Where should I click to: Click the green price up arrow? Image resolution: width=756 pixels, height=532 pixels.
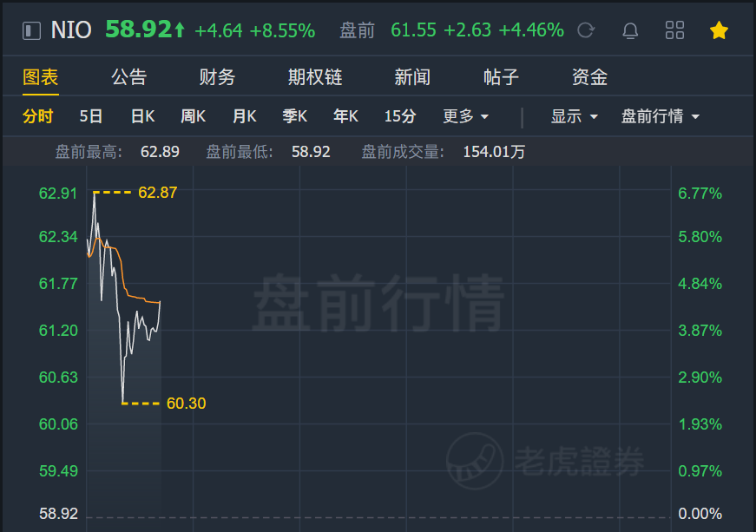click(x=180, y=30)
